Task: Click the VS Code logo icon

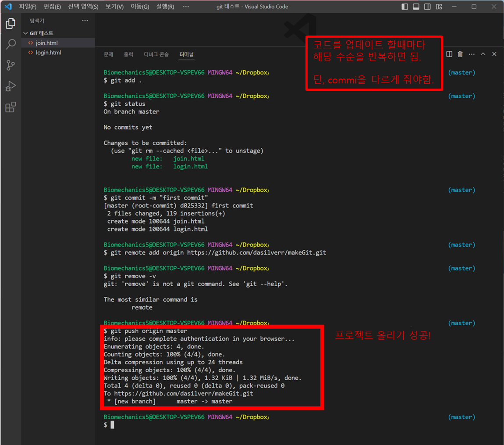Action: pyautogui.click(x=8, y=7)
